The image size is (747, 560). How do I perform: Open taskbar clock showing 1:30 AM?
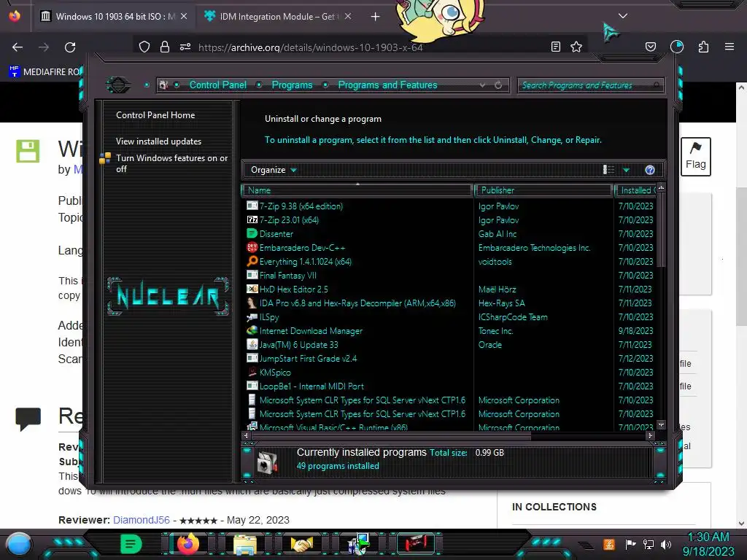(x=708, y=544)
